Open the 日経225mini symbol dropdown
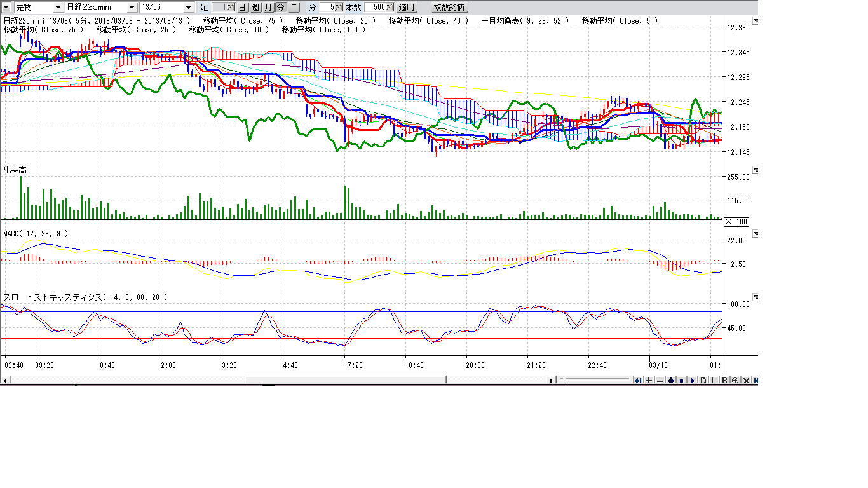Screen dimensions: 868x488 [x=100, y=8]
